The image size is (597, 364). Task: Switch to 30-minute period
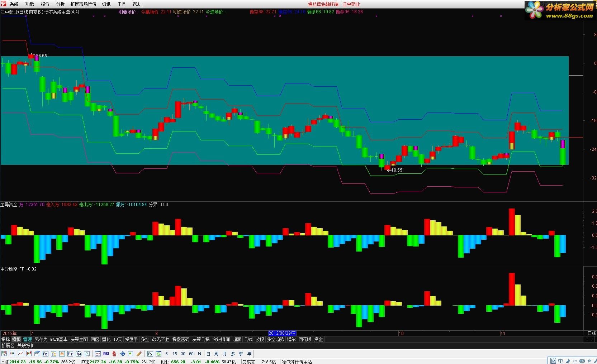183,354
